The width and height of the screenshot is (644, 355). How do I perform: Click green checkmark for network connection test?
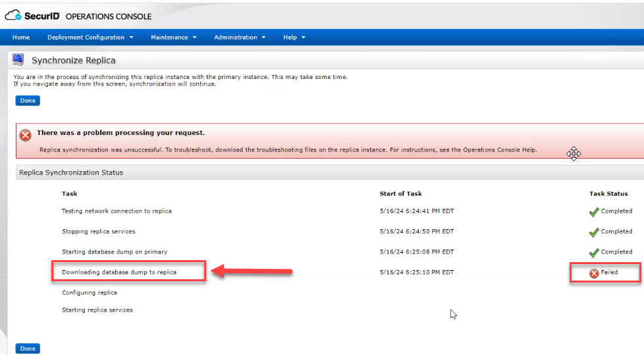tap(594, 212)
